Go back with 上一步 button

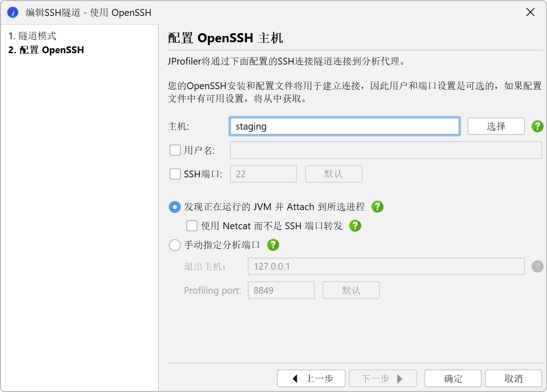pos(311,378)
